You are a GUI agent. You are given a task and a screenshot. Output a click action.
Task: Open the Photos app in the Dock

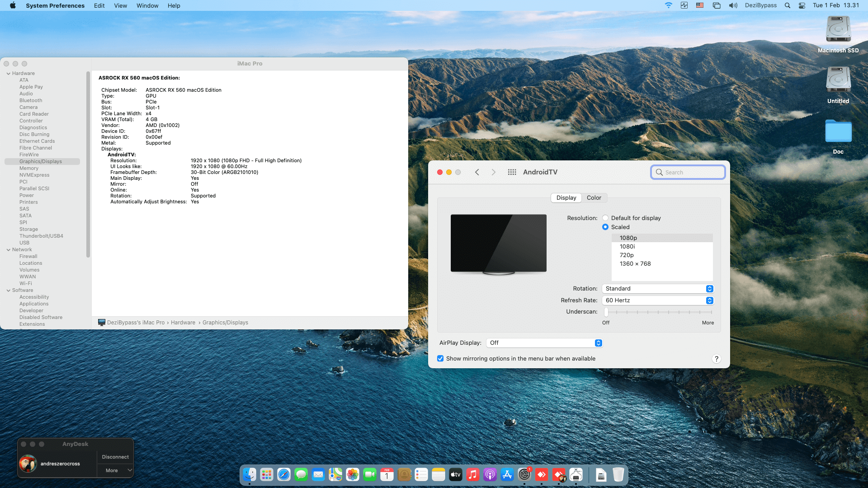(353, 474)
